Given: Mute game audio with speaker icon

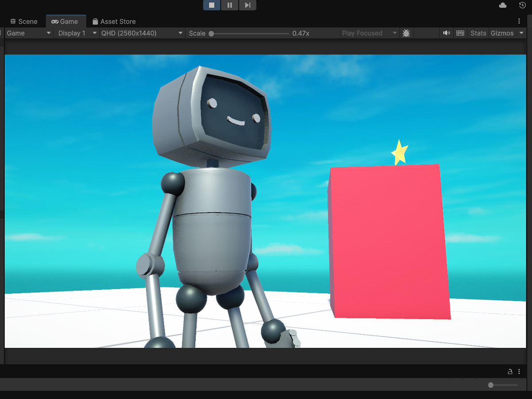Looking at the screenshot, I should pyautogui.click(x=446, y=33).
